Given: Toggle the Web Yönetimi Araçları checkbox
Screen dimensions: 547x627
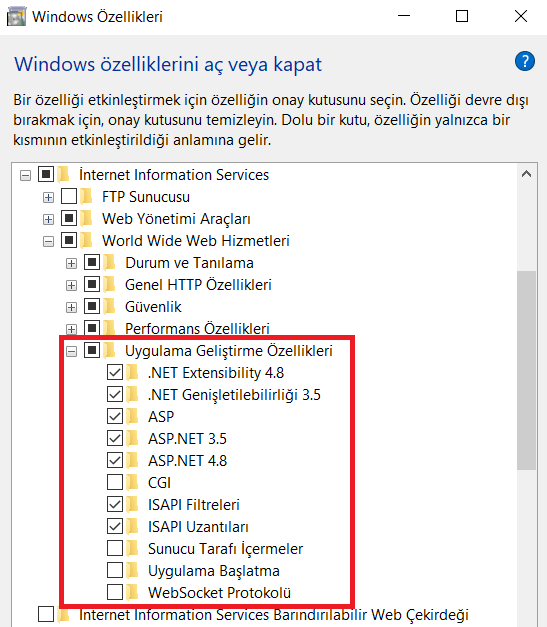Looking at the screenshot, I should coord(69,218).
